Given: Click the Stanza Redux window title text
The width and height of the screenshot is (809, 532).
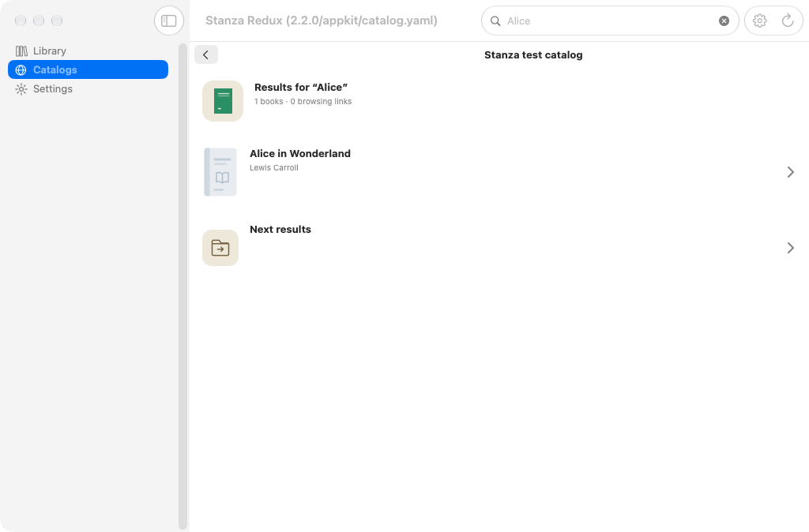Looking at the screenshot, I should 322,21.
